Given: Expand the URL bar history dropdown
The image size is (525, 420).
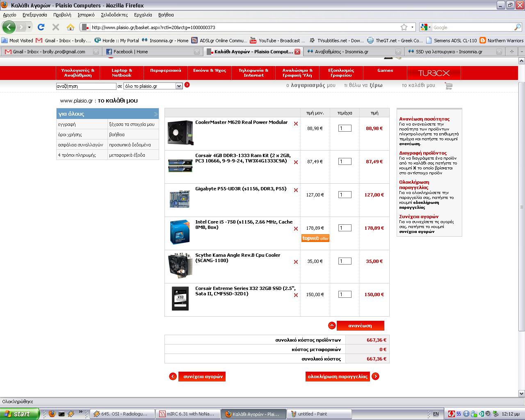Looking at the screenshot, I should pyautogui.click(x=413, y=27).
